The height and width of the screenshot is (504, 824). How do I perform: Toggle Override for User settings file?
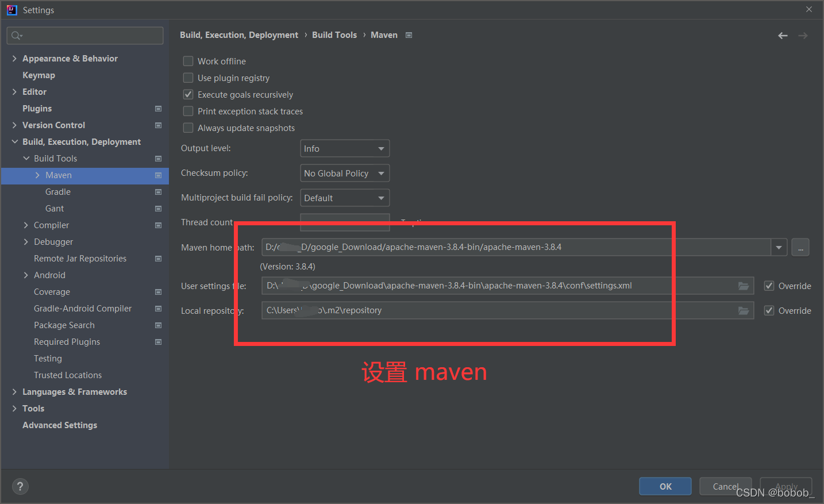[769, 286]
